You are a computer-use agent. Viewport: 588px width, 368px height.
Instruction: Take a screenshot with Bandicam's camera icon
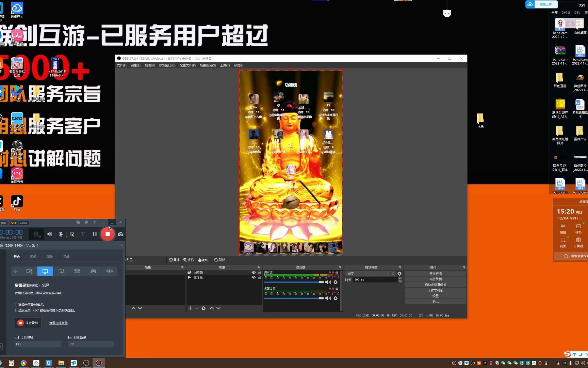(120, 234)
